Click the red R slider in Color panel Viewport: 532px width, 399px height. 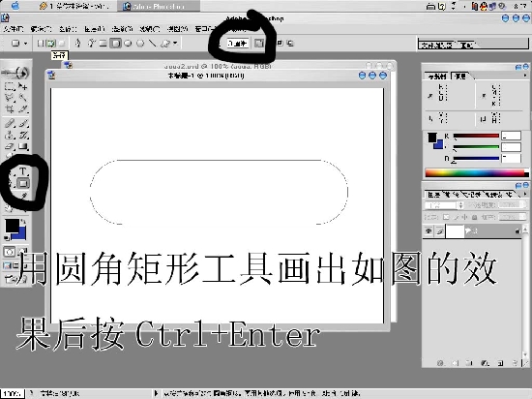pyautogui.click(x=476, y=136)
